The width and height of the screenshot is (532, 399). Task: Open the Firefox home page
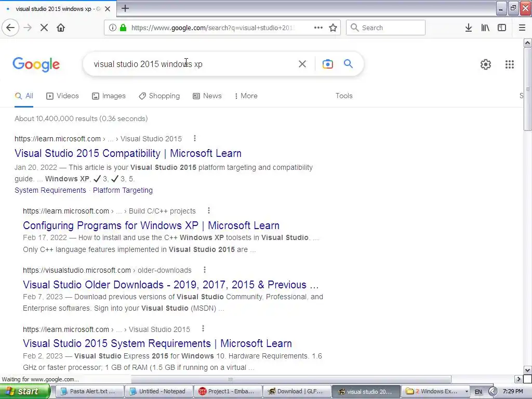tap(61, 28)
